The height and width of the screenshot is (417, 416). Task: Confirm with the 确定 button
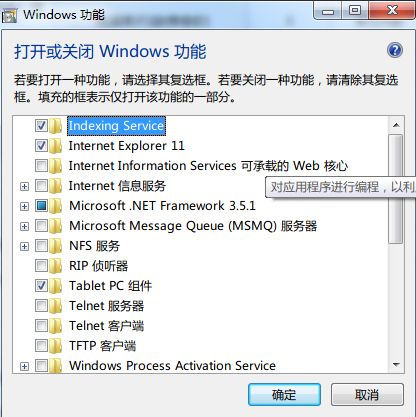point(284,395)
